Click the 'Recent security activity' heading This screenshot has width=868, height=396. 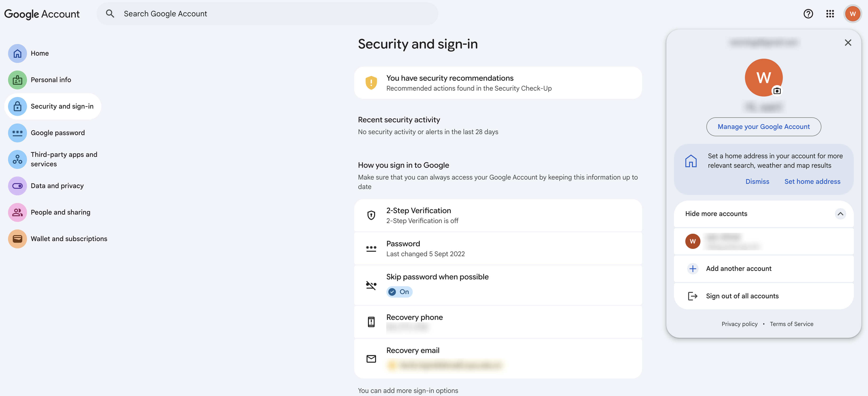[x=399, y=120]
